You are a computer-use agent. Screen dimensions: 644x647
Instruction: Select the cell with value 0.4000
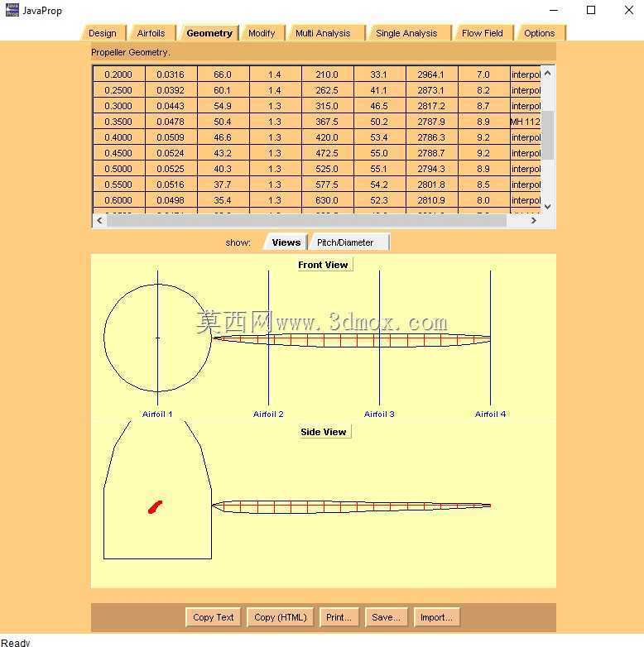pyautogui.click(x=119, y=137)
